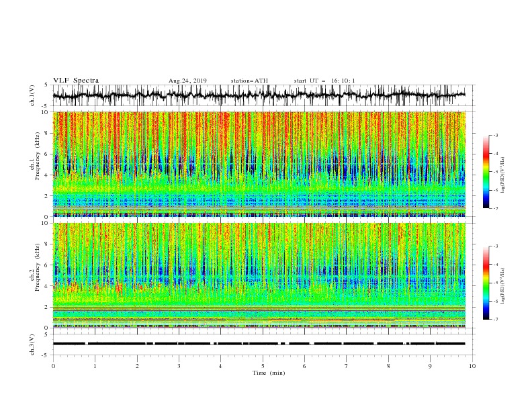The height and width of the screenshot is (411, 532).
Task: Click the -5 label on ch.2 color bar
Action: coord(496,283)
